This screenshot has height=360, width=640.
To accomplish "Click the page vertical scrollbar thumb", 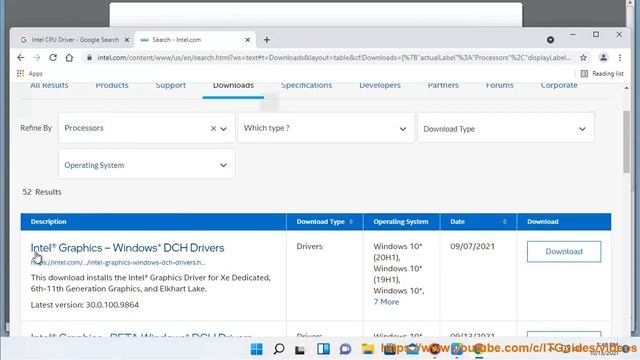I will (x=627, y=142).
